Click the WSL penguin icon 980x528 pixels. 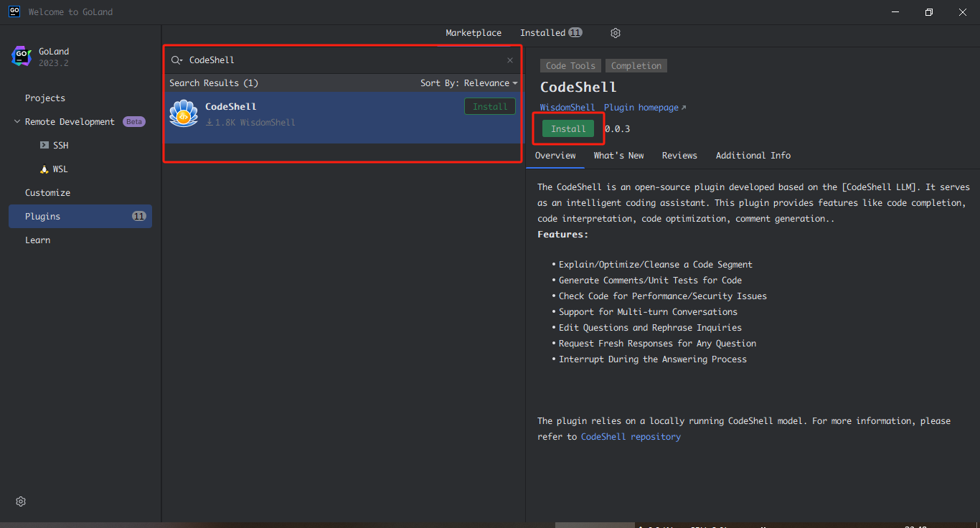[x=44, y=169]
